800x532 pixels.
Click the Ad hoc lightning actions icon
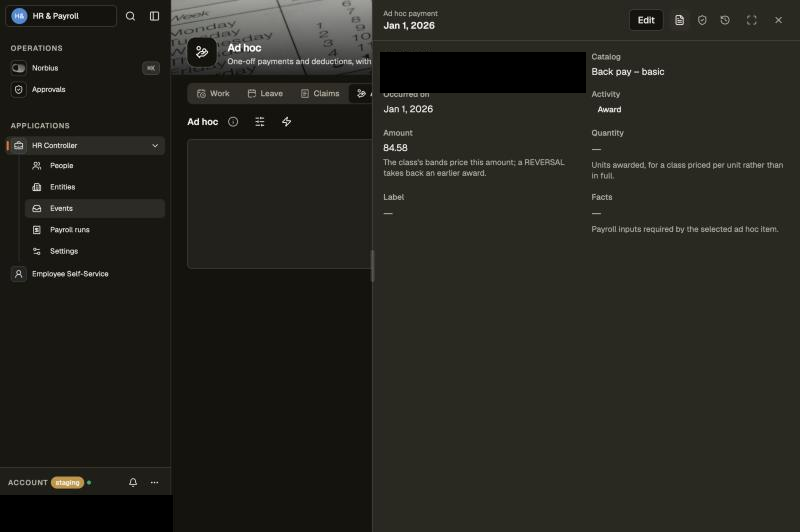coord(287,122)
